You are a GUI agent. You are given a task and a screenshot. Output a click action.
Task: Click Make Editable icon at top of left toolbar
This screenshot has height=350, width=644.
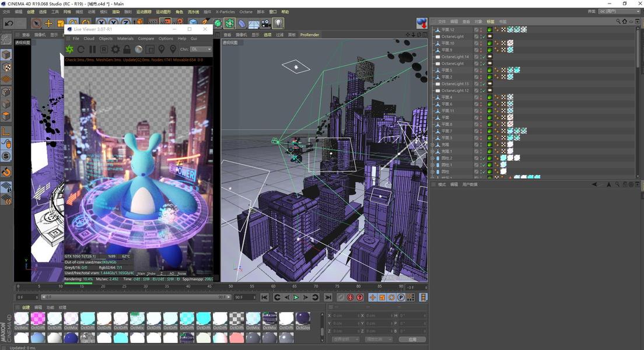(x=6, y=40)
